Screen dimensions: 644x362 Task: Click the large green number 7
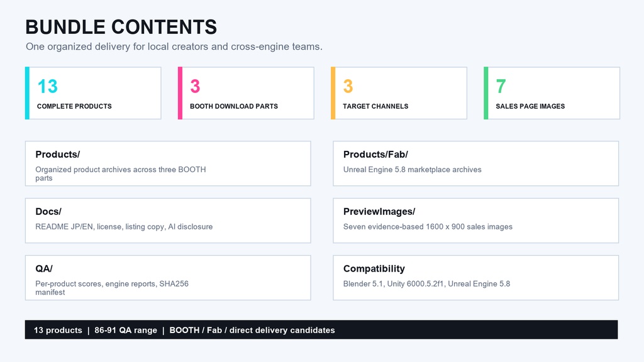click(501, 86)
